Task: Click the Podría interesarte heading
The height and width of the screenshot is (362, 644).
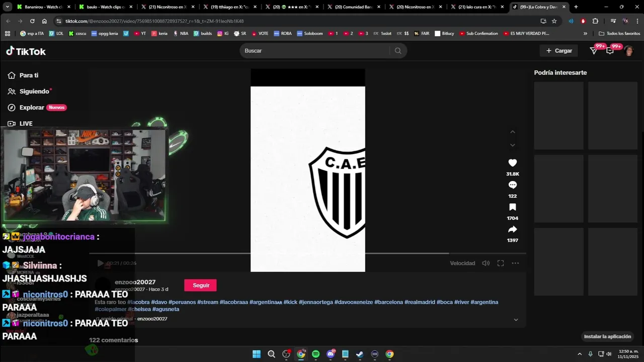Action: tap(560, 73)
